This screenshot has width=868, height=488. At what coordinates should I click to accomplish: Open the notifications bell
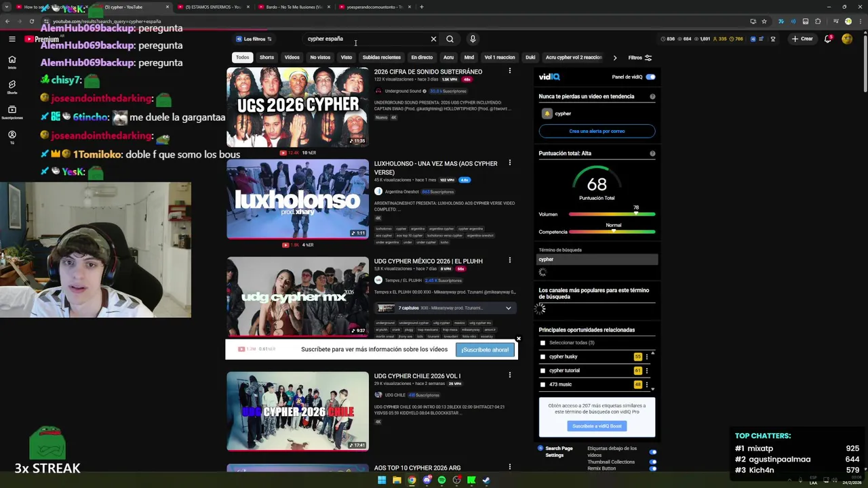[828, 39]
